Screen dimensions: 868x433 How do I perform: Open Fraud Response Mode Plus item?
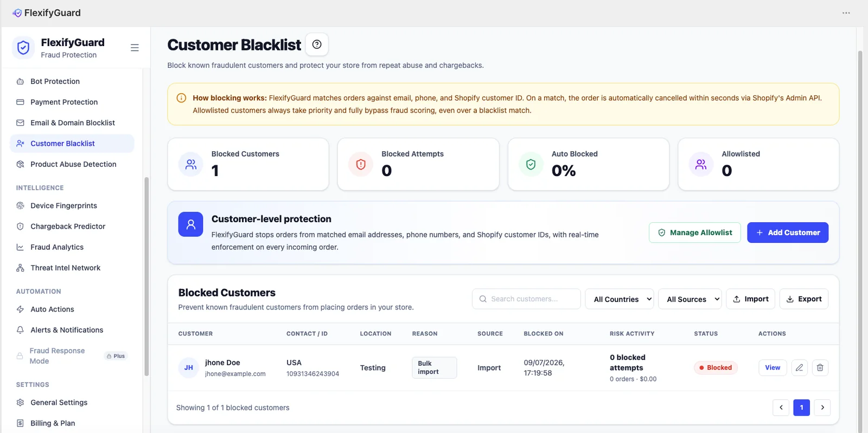[72, 356]
